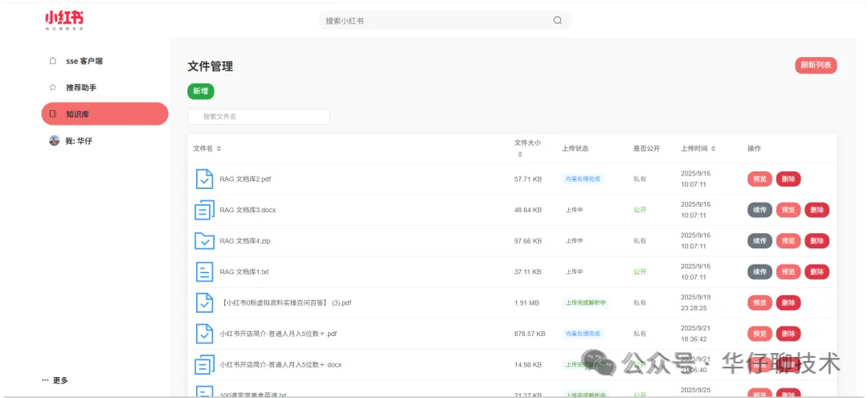Click the text file icon of RAG 文档库1.txt
Image resolution: width=868 pixels, height=398 pixels.
click(x=204, y=272)
